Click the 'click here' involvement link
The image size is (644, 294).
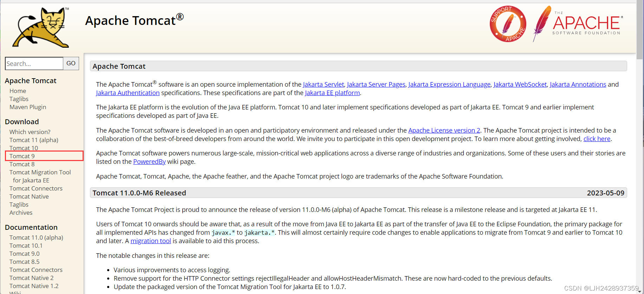(x=597, y=139)
